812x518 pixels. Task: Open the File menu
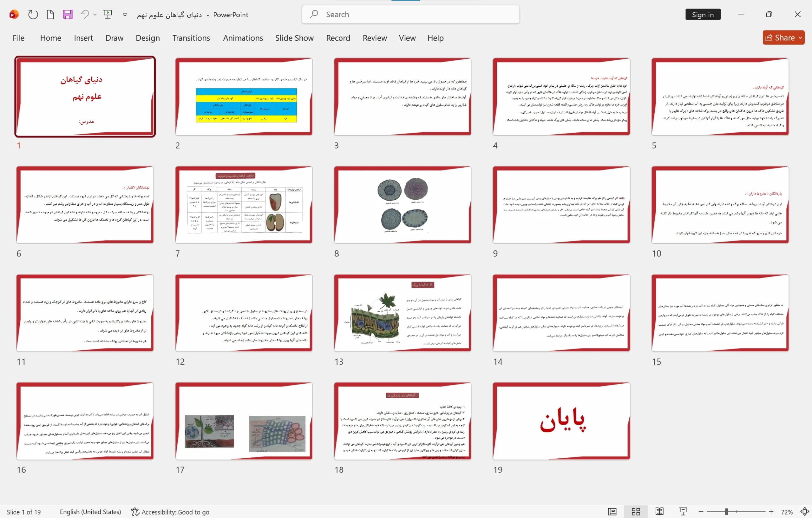click(x=18, y=38)
